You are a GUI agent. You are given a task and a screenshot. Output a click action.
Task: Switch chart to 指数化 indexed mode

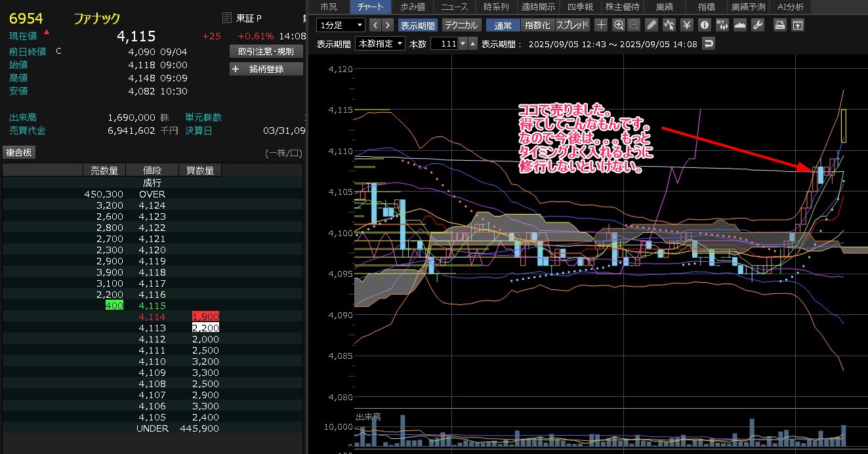(x=538, y=25)
